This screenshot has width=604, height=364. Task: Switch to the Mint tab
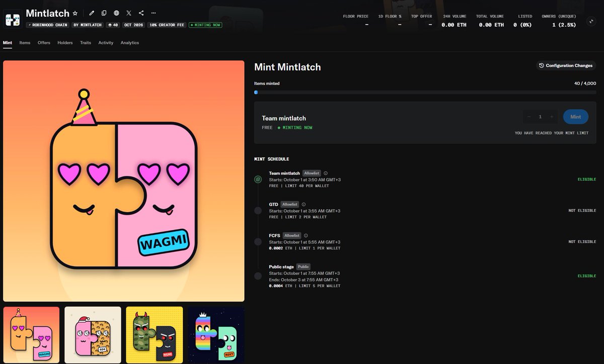point(8,43)
